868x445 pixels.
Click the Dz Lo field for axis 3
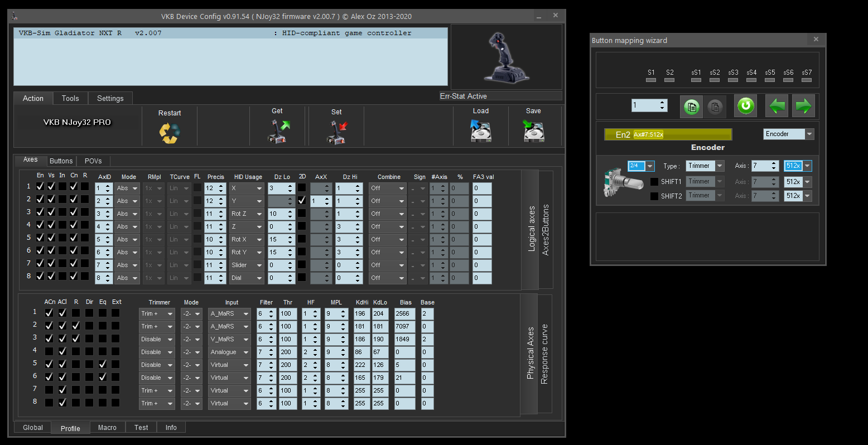(x=281, y=214)
